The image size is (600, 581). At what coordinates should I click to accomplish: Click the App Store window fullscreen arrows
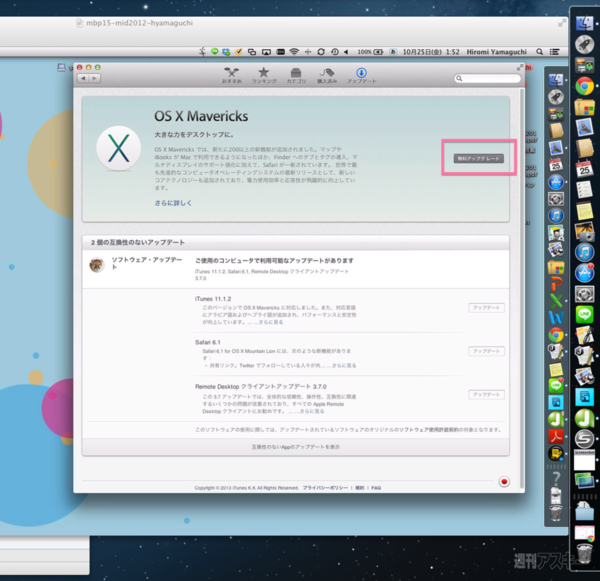point(520,67)
